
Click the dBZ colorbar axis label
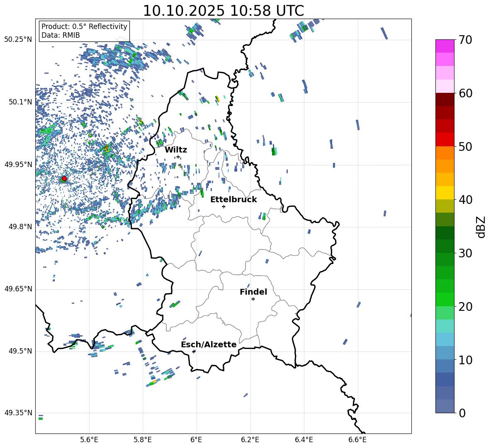click(481, 227)
